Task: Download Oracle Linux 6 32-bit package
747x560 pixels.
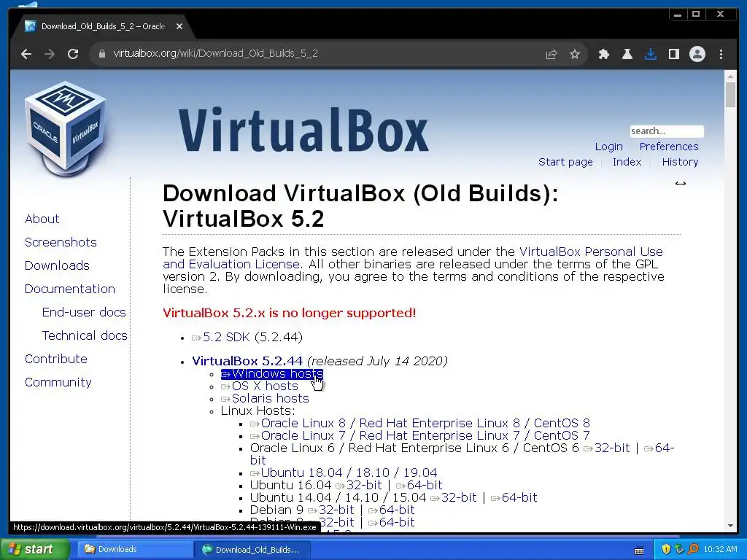Action: 606,448
